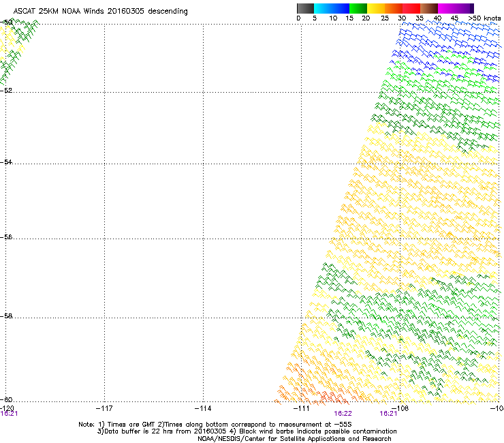Click the purple '16:21' time stamp near -108
Image resolution: width=504 pixels, height=443 pixels.
tap(388, 414)
